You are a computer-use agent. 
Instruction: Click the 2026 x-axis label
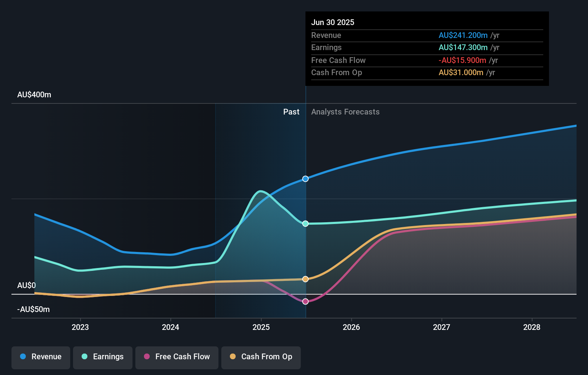351,327
